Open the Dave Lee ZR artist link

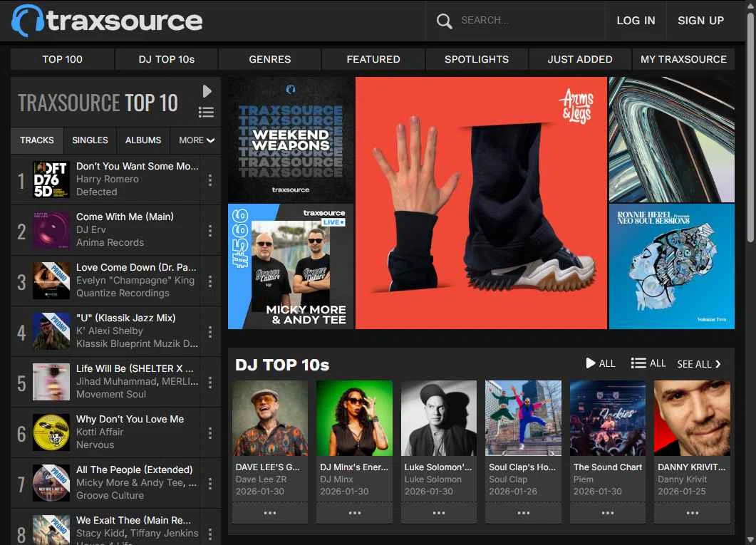[262, 479]
